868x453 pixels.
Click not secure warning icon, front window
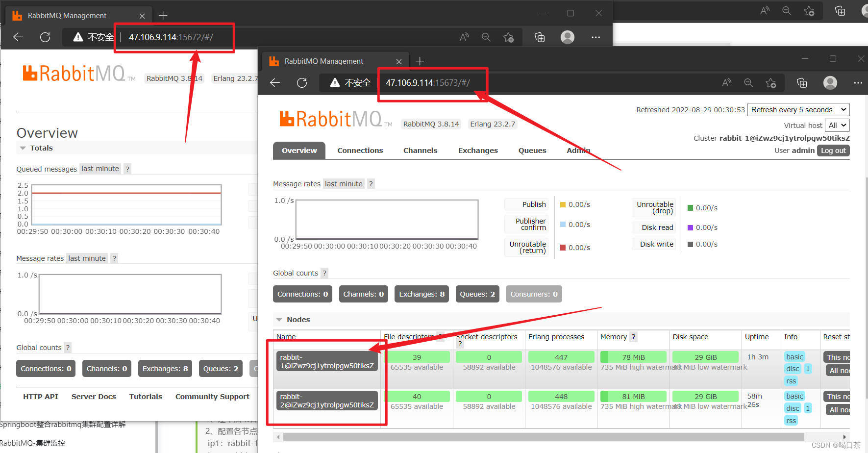(335, 83)
